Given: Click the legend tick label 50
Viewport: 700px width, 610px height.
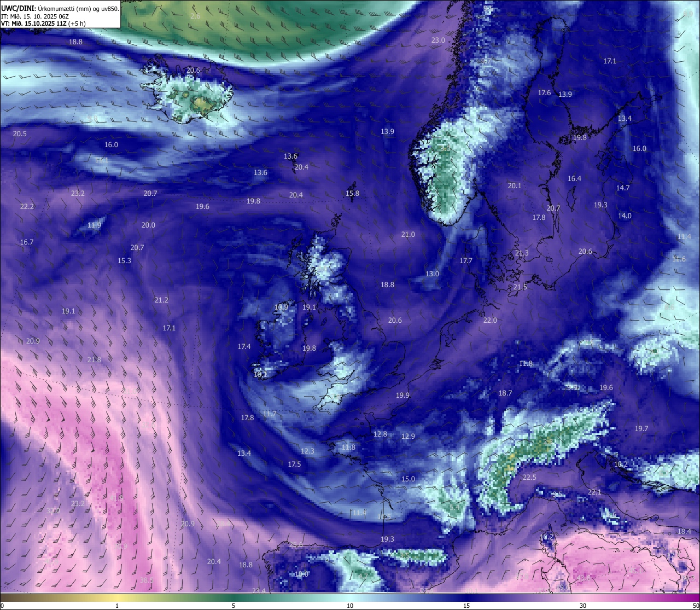Looking at the screenshot, I should 696,606.
